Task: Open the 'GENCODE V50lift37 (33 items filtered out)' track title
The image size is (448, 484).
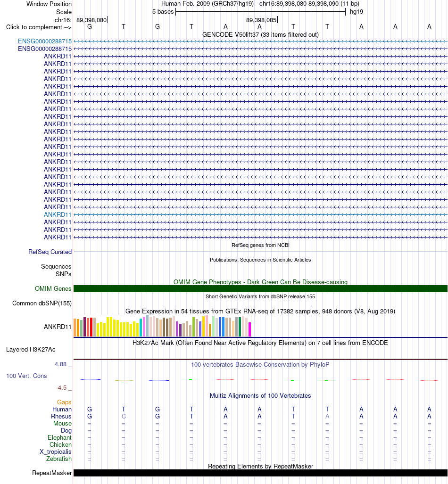Action: tap(260, 34)
